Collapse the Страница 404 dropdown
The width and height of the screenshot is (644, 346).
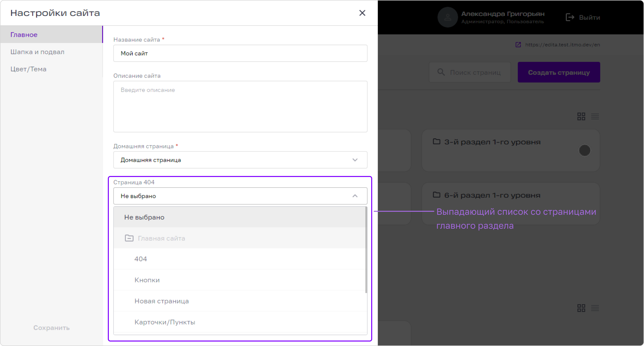(x=240, y=196)
